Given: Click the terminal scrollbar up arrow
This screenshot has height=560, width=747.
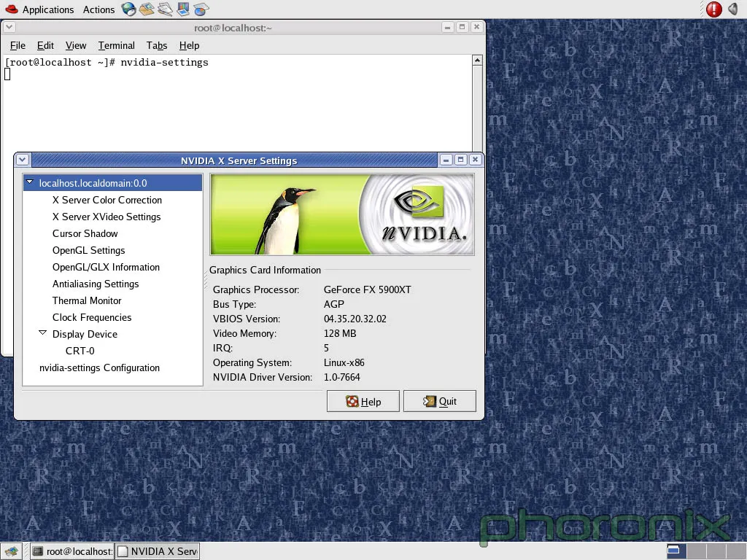Looking at the screenshot, I should tap(477, 61).
